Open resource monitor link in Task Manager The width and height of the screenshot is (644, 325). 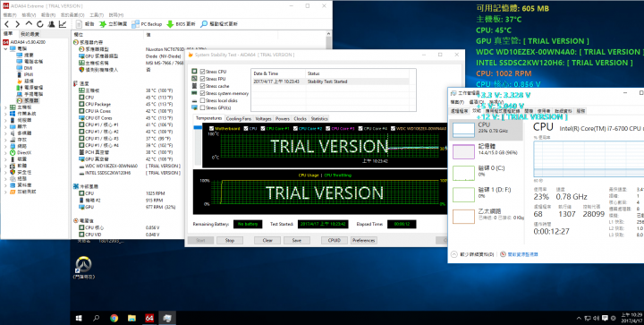pyautogui.click(x=519, y=254)
